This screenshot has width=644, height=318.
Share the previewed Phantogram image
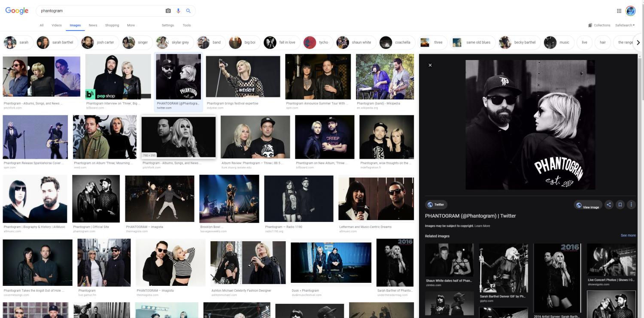608,205
